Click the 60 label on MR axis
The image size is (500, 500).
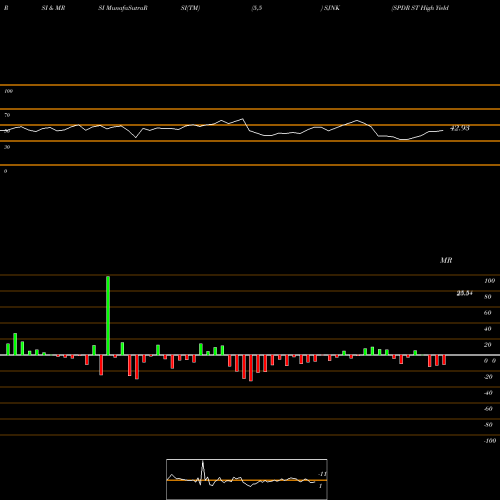[x=488, y=313]
